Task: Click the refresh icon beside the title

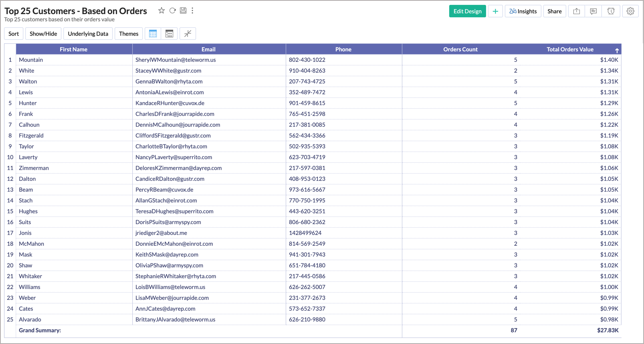Action: point(172,11)
